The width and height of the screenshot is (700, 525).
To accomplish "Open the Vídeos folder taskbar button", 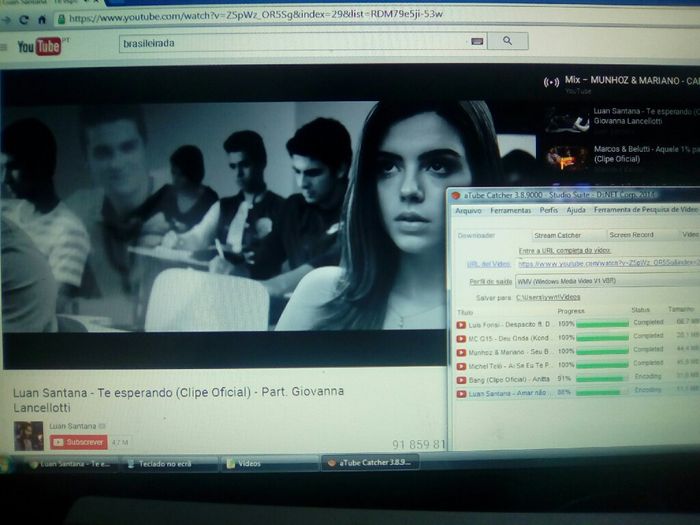I will click(271, 463).
